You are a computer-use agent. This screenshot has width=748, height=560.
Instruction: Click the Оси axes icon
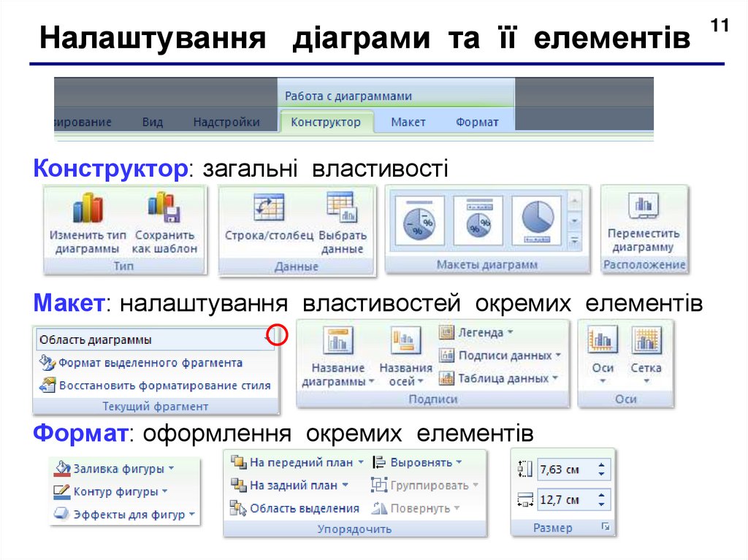(603, 340)
